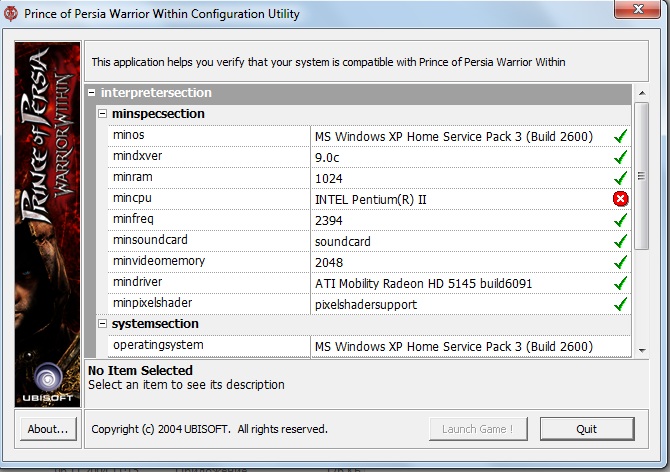Image resolution: width=670 pixels, height=472 pixels.
Task: Click the green checkmark for minvideomemory
Action: (620, 262)
